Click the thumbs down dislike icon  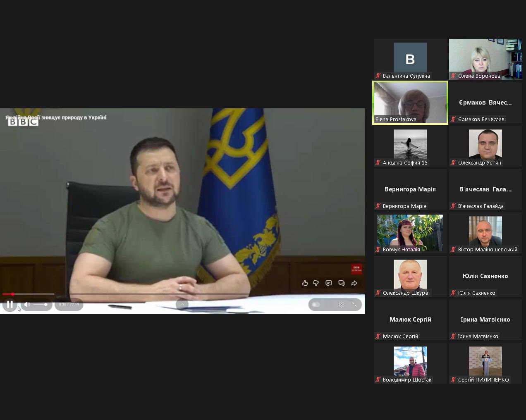316,283
